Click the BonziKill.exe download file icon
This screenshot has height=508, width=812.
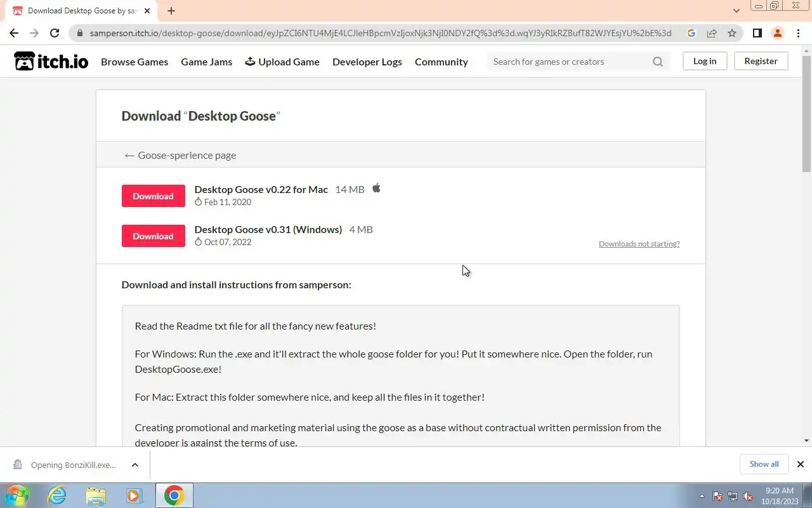[x=18, y=465]
